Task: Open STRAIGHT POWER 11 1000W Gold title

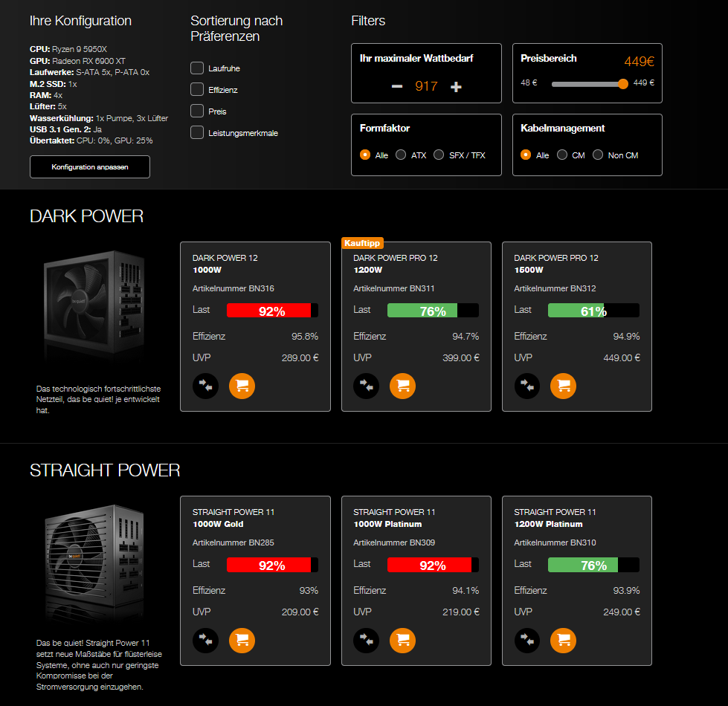Action: click(x=233, y=518)
